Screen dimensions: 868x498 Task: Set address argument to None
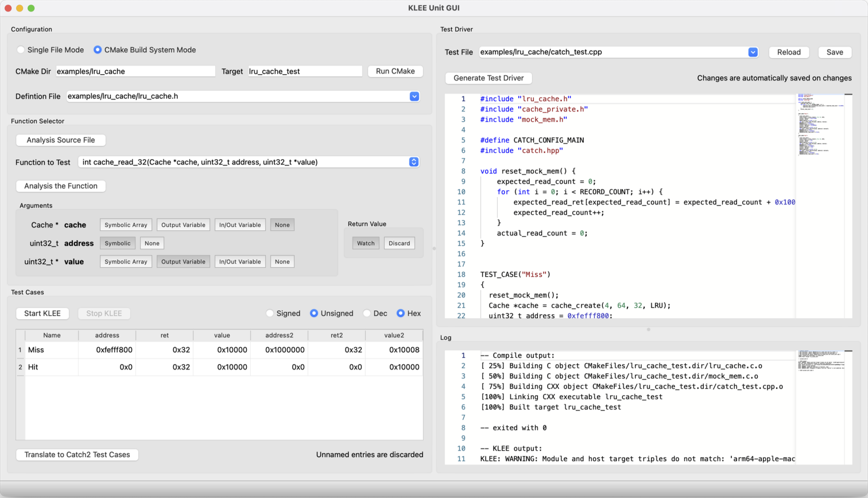tap(152, 244)
